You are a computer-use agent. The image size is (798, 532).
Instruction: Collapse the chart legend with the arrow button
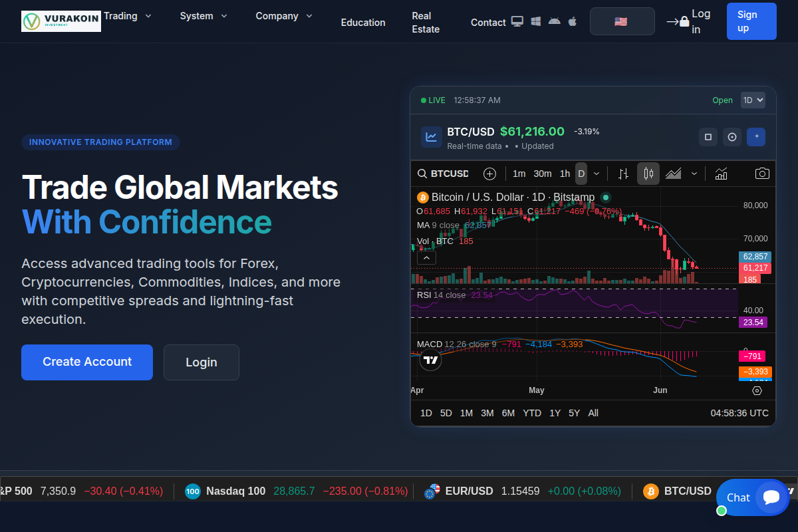426,258
